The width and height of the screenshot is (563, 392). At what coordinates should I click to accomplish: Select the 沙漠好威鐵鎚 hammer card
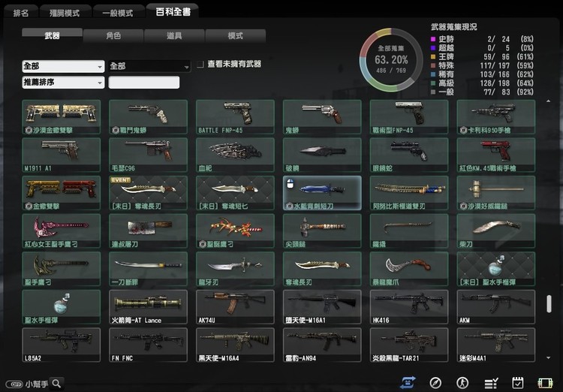point(496,193)
